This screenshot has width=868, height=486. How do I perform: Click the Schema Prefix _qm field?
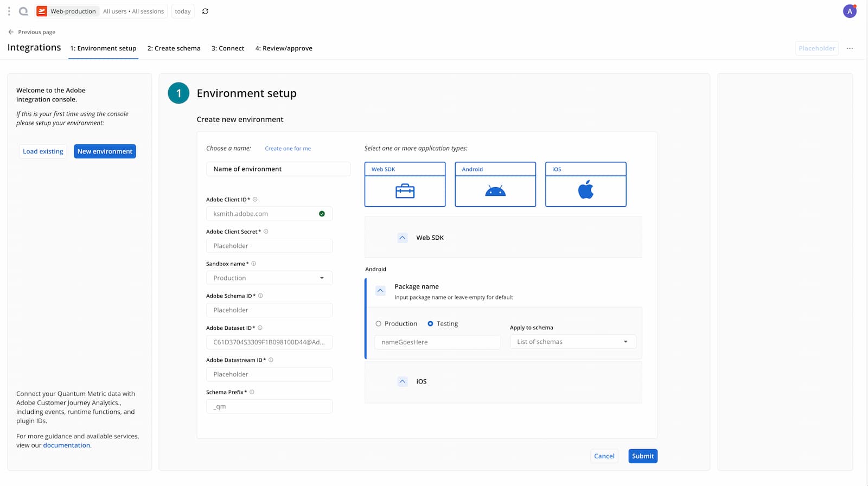(x=270, y=406)
